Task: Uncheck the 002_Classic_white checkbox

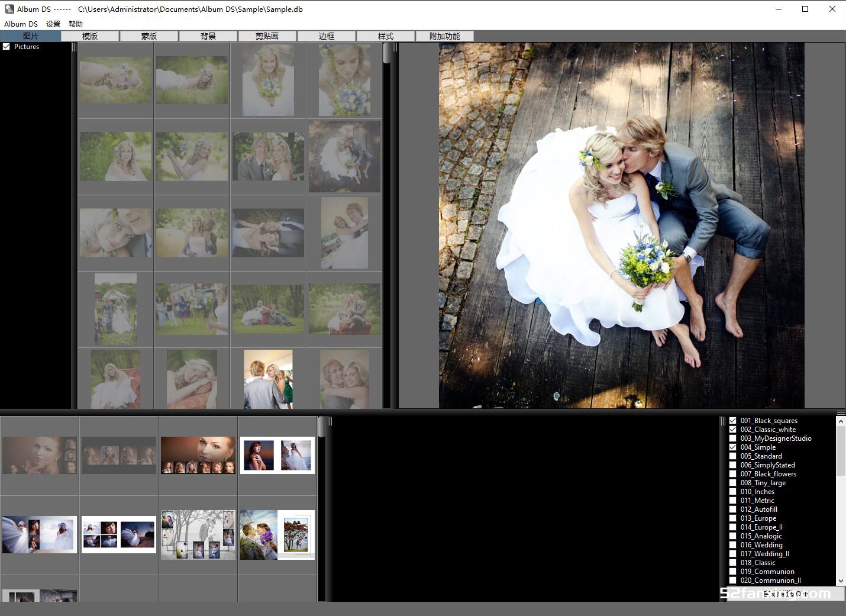Action: [733, 430]
